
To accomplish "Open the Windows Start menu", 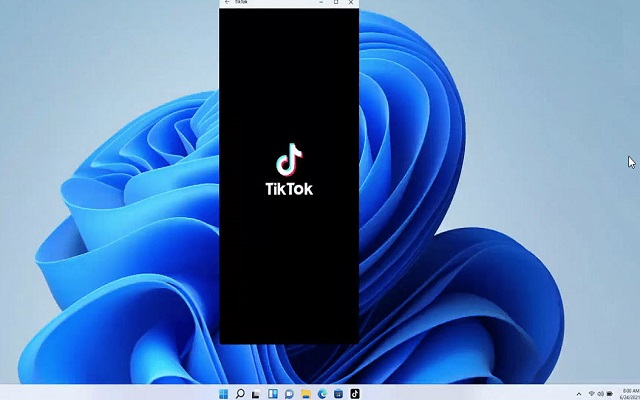I will pyautogui.click(x=224, y=394).
